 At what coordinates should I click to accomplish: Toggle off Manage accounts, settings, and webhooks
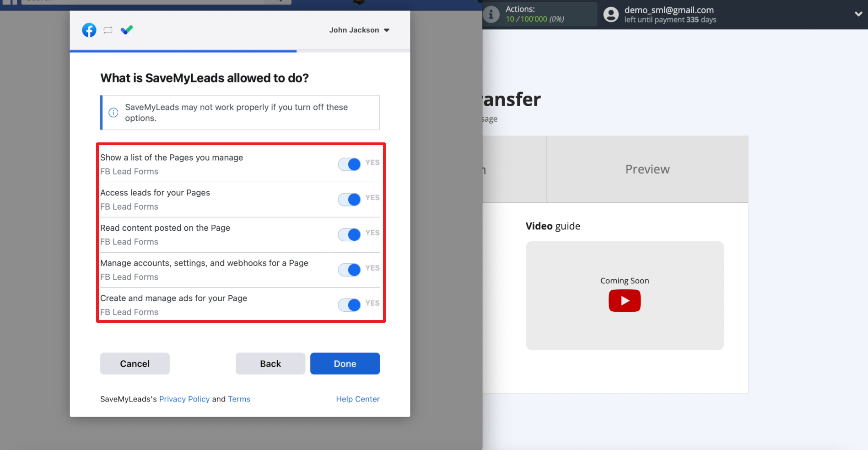tap(350, 270)
